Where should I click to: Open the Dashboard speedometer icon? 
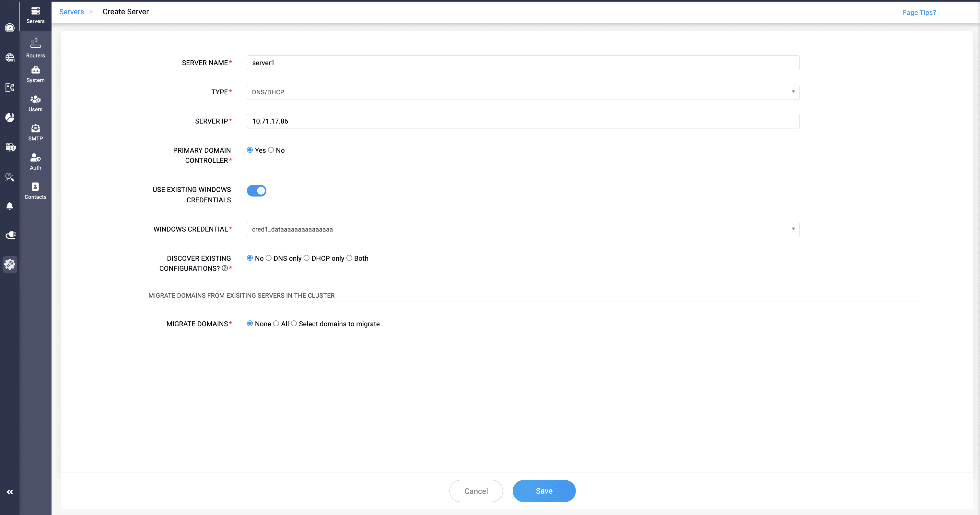coord(10,28)
